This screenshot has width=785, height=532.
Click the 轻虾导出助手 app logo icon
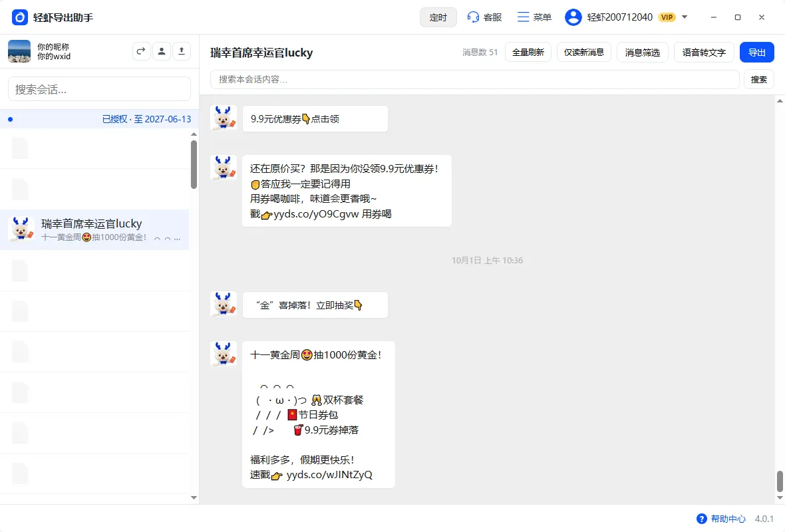[x=19, y=17]
